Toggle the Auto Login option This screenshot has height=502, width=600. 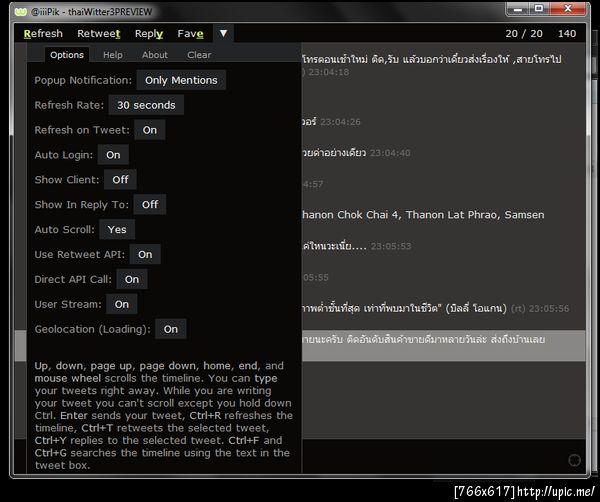coord(113,155)
